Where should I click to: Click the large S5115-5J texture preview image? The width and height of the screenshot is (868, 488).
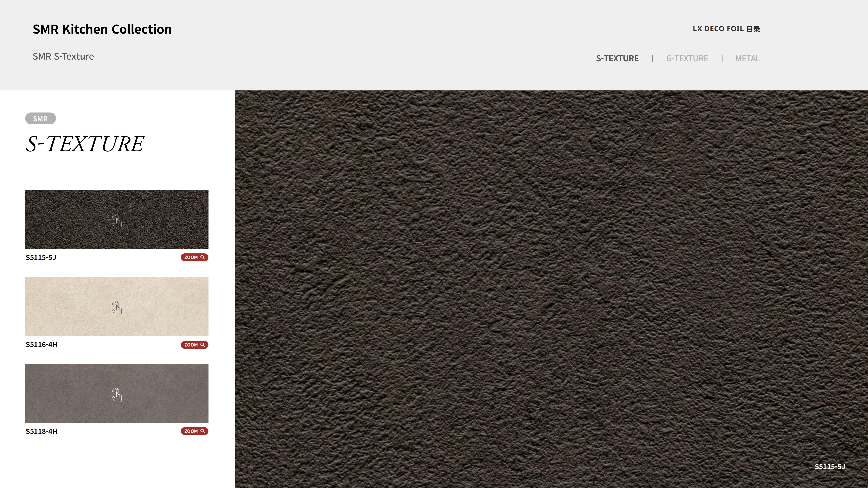click(x=551, y=289)
